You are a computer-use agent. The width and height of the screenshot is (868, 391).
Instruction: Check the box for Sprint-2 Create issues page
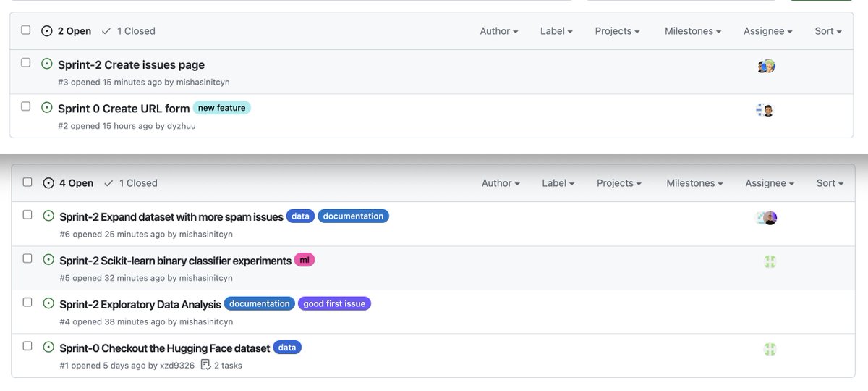tap(26, 63)
